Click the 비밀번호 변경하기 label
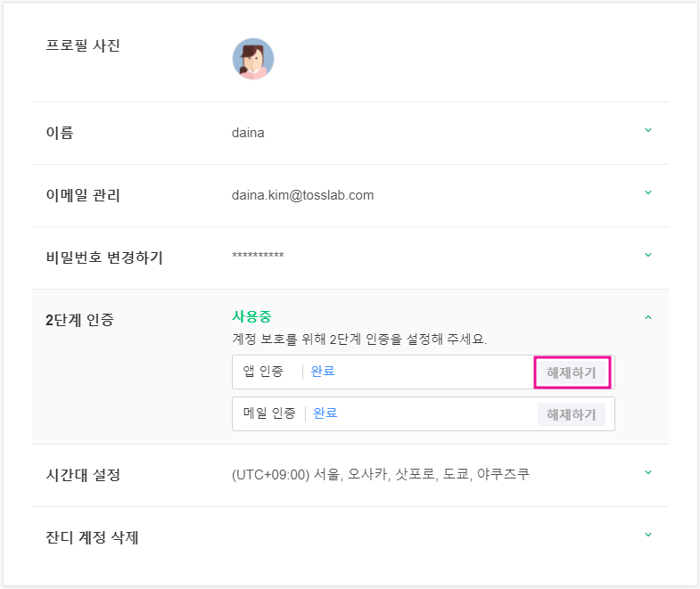Screen dimensions: 700x589 [x=104, y=258]
